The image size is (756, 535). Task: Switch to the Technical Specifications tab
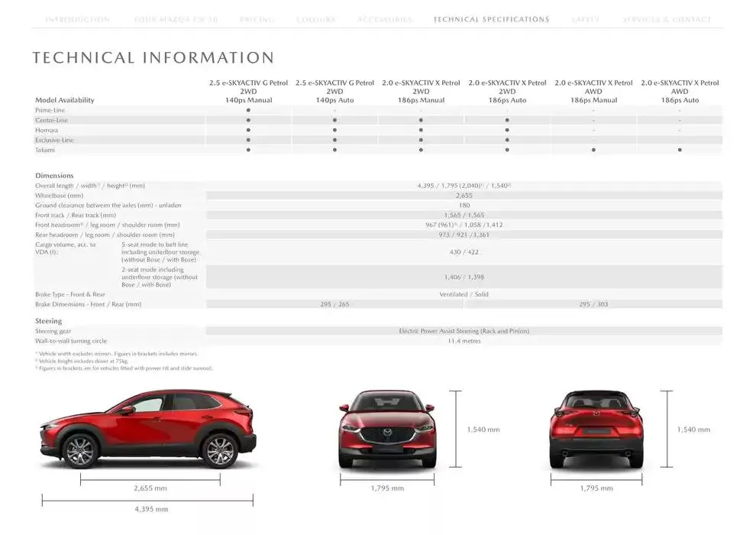coord(491,19)
